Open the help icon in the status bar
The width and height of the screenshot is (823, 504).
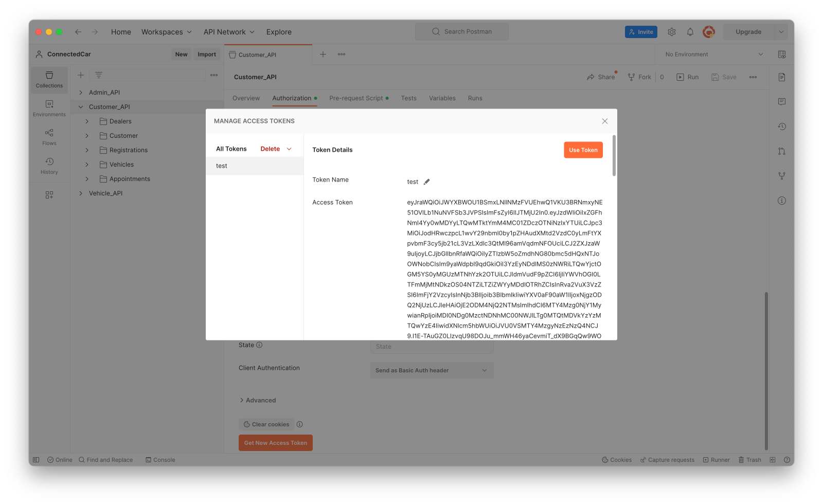pos(787,460)
